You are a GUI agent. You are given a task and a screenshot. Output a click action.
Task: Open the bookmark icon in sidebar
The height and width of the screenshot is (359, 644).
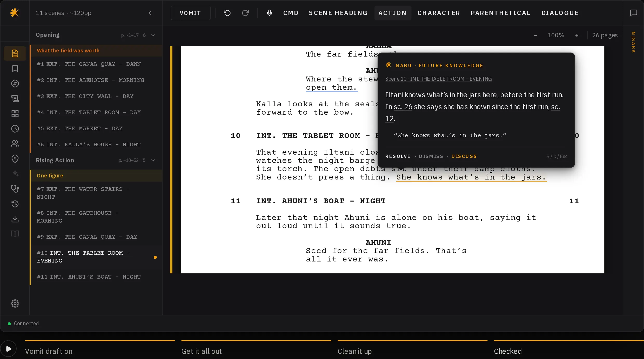click(x=15, y=68)
